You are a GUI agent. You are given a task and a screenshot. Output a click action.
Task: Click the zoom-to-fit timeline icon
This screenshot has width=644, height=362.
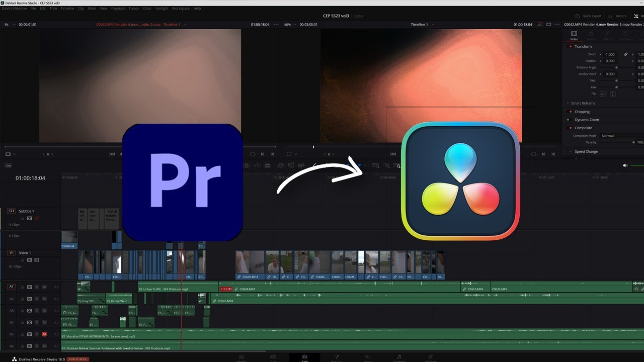[x=375, y=165]
